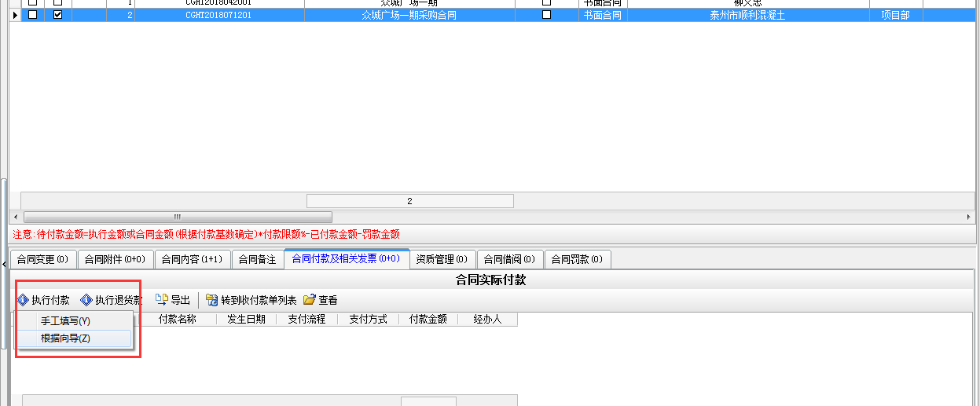This screenshot has width=980, height=406.
Task: Choose 根据向导(Z) from the dropdown menu
Action: pos(66,338)
